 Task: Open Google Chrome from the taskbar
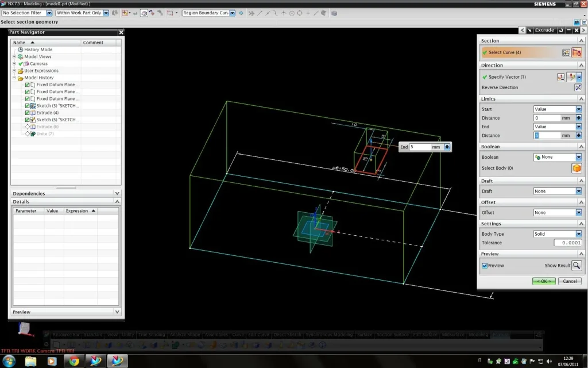[x=74, y=361]
